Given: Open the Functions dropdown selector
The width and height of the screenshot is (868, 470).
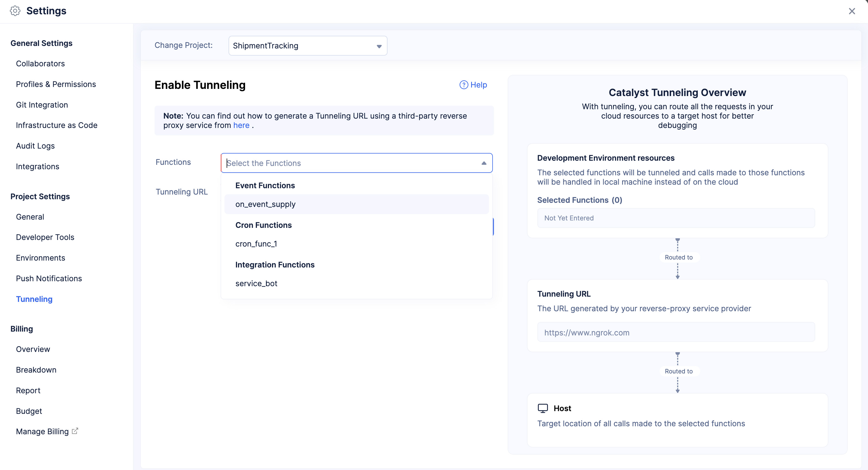Looking at the screenshot, I should pyautogui.click(x=357, y=163).
